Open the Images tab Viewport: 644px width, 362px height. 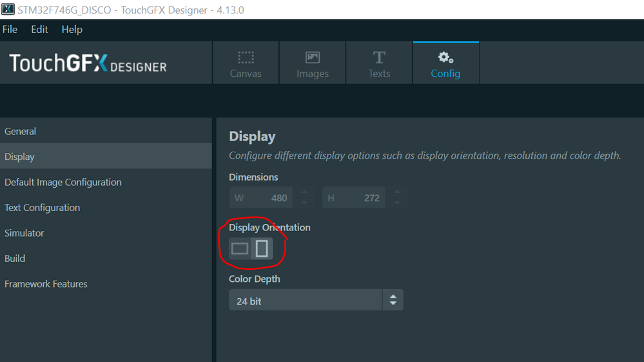click(313, 63)
